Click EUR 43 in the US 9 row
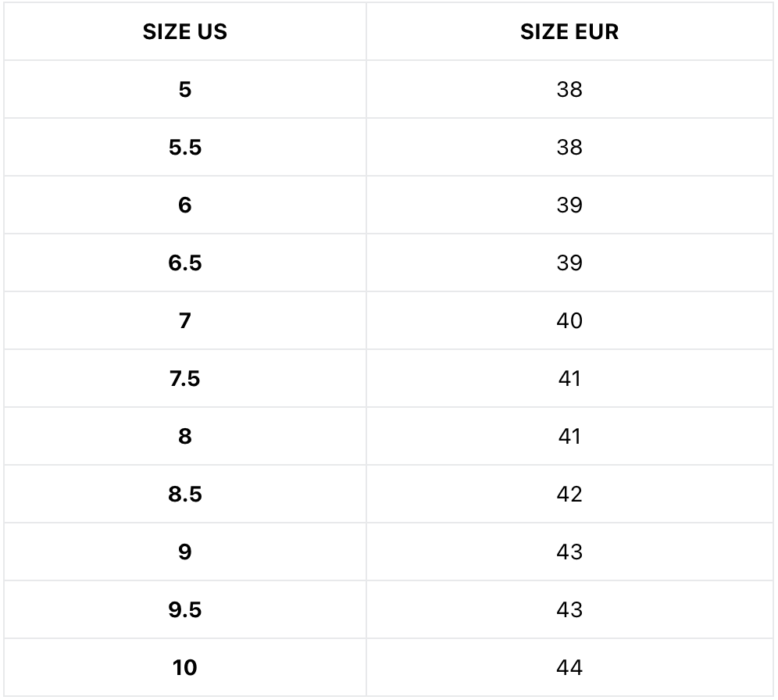The height and width of the screenshot is (700, 778). click(x=569, y=552)
